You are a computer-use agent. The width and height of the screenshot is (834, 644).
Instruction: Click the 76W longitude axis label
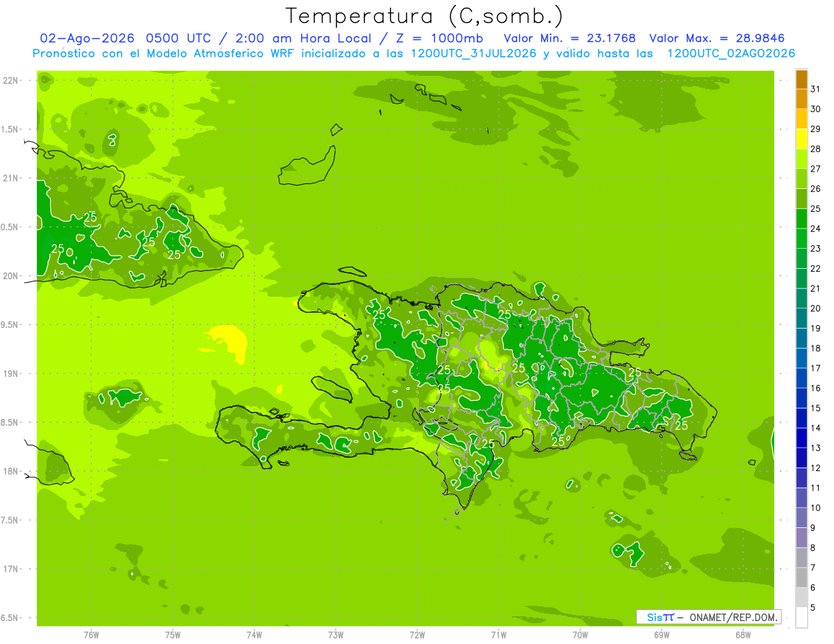pos(91,634)
